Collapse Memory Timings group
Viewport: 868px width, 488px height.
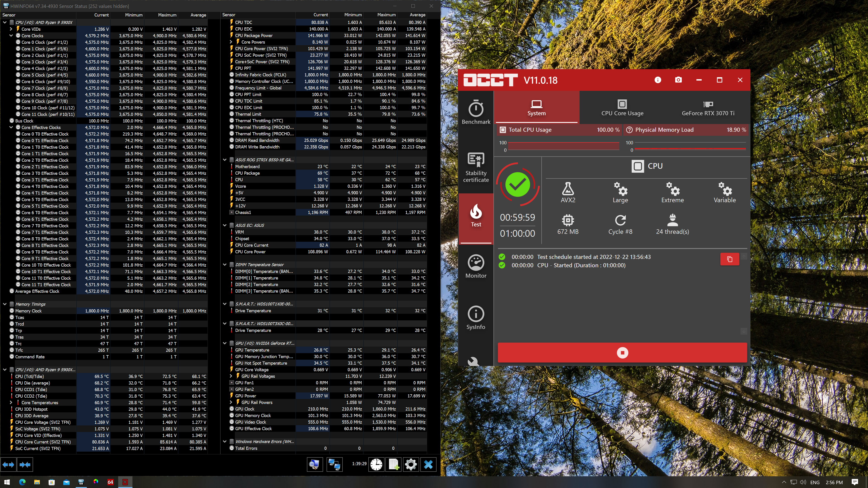coord(5,304)
